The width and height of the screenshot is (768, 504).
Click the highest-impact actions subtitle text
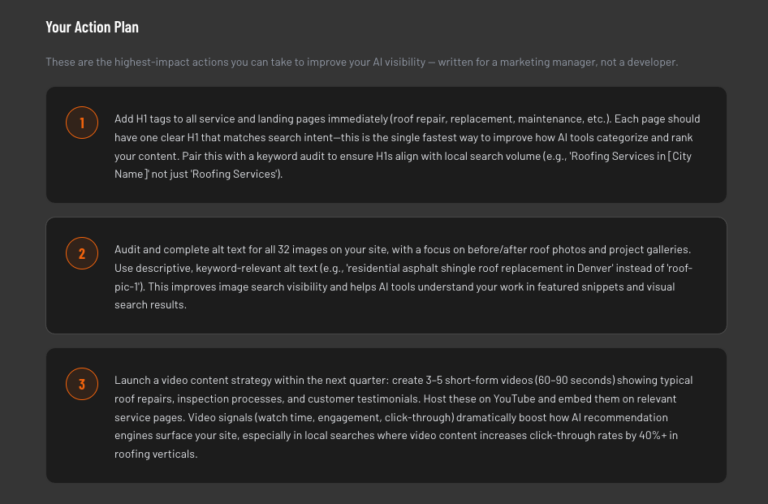point(362,62)
